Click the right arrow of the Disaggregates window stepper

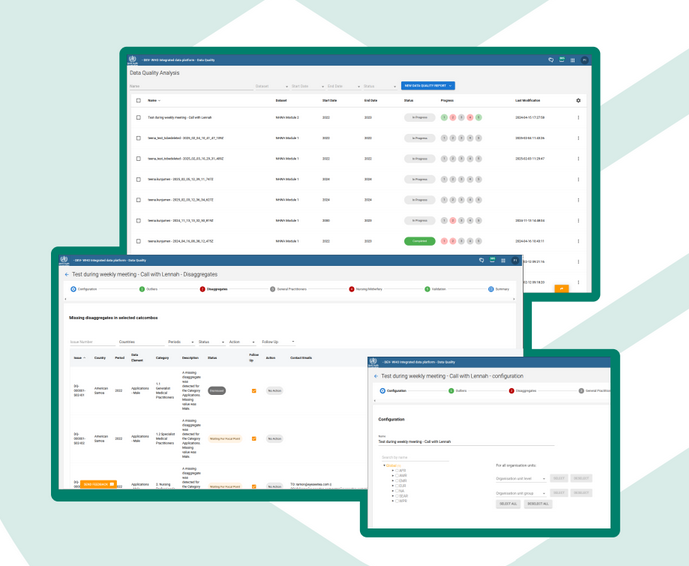pyautogui.click(x=513, y=299)
